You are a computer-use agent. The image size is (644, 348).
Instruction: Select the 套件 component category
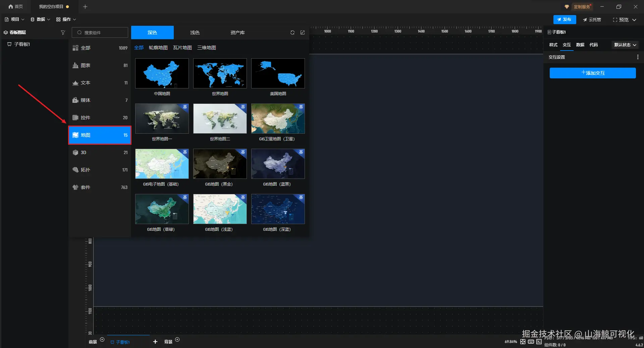tap(100, 187)
